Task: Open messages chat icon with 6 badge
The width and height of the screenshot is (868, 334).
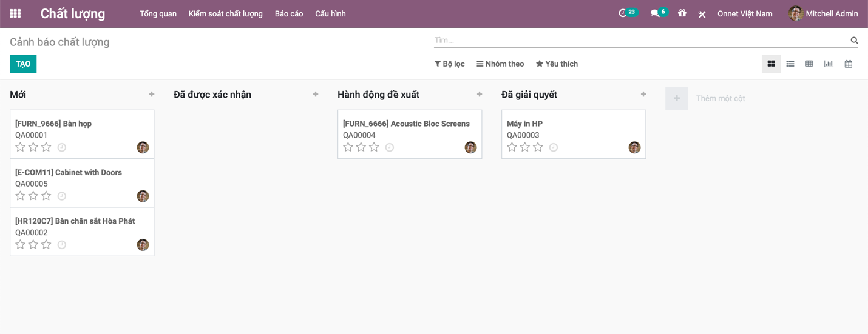Action: (x=659, y=13)
